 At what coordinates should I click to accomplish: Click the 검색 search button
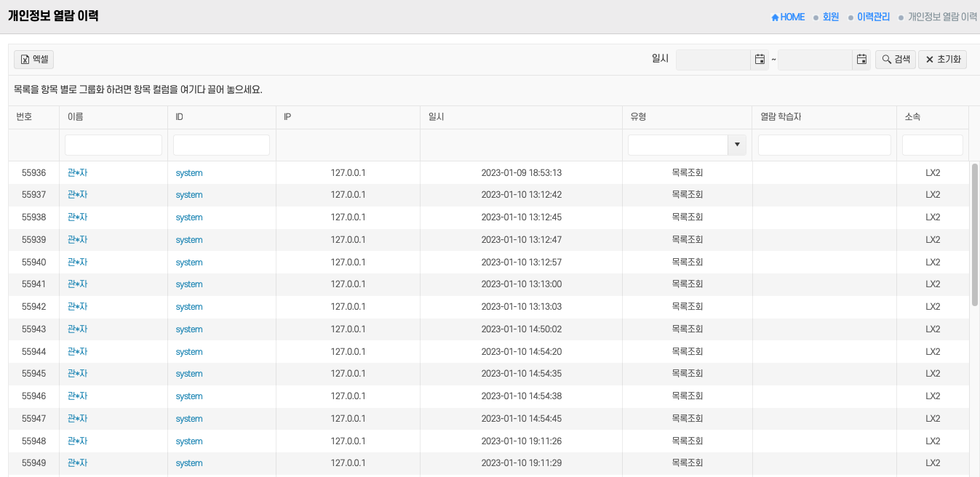tap(896, 60)
